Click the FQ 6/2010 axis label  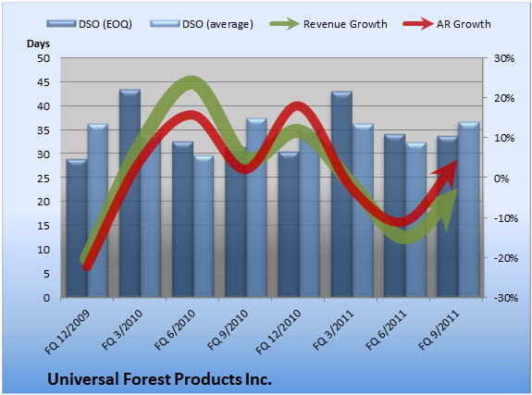pyautogui.click(x=175, y=330)
